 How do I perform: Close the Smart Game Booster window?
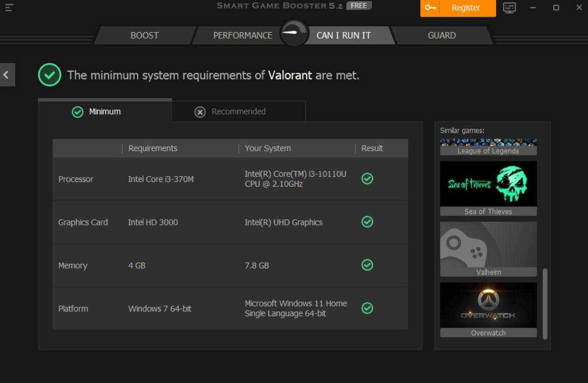click(579, 8)
